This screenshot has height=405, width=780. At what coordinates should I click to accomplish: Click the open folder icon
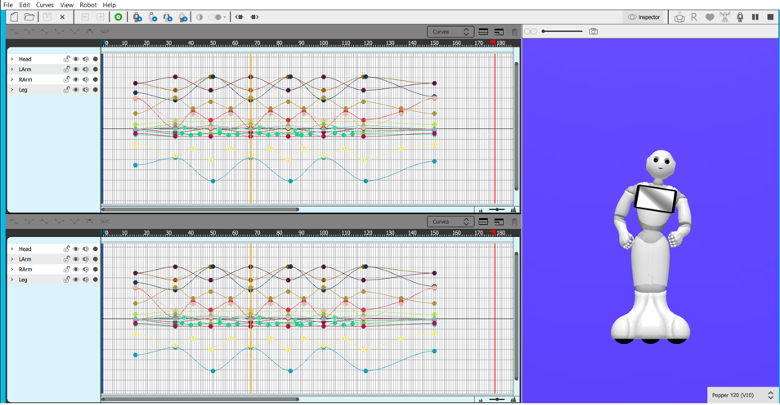coord(30,17)
